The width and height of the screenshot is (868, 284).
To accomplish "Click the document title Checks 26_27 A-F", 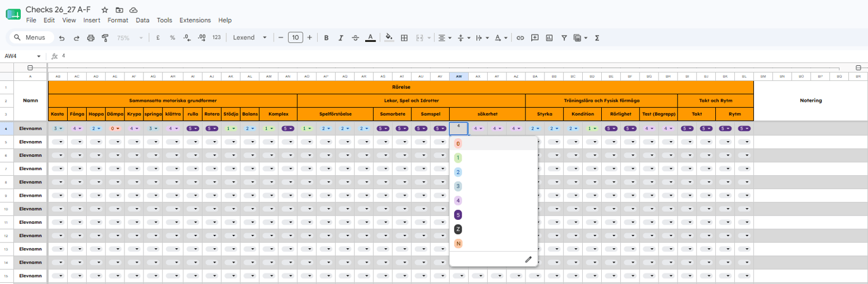I will [58, 9].
